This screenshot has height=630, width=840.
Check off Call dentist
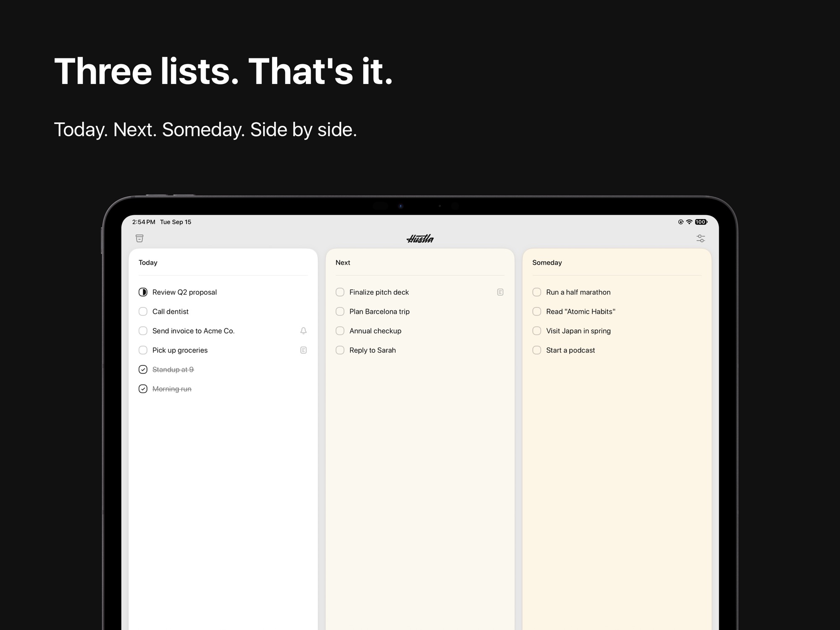point(143,312)
